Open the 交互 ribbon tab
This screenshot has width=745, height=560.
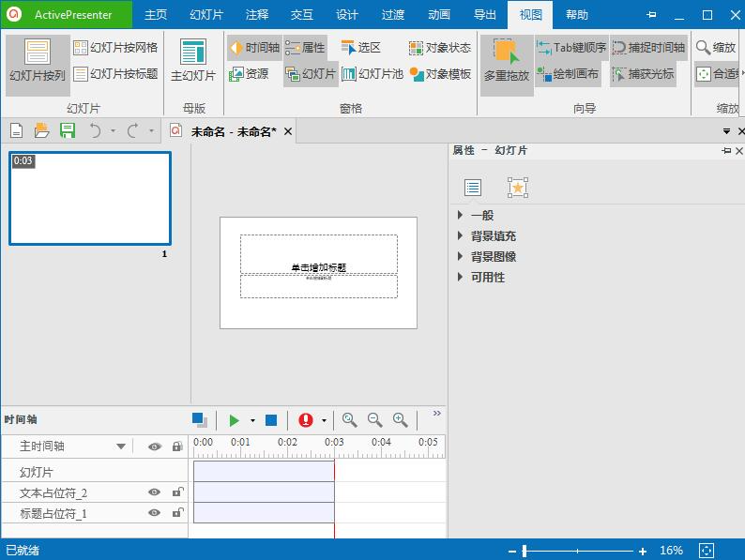tap(302, 15)
